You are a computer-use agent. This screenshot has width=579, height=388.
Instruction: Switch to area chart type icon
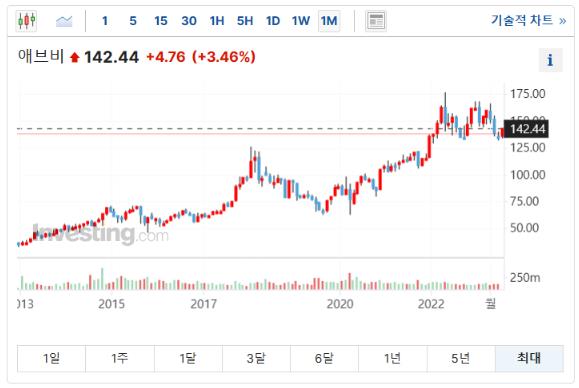click(64, 21)
